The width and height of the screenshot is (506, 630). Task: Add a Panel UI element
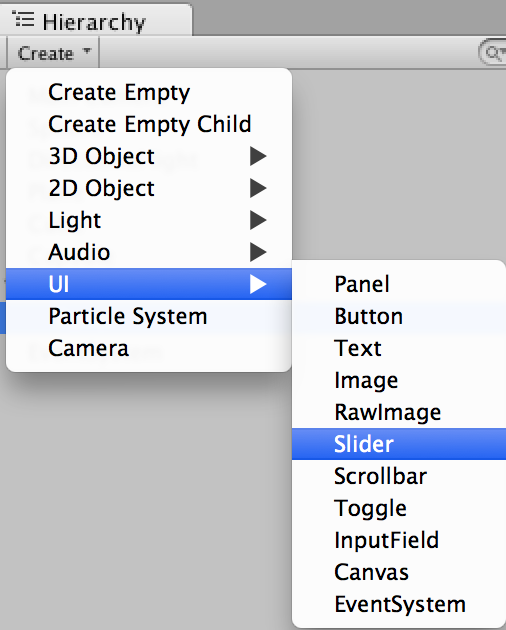click(399, 284)
